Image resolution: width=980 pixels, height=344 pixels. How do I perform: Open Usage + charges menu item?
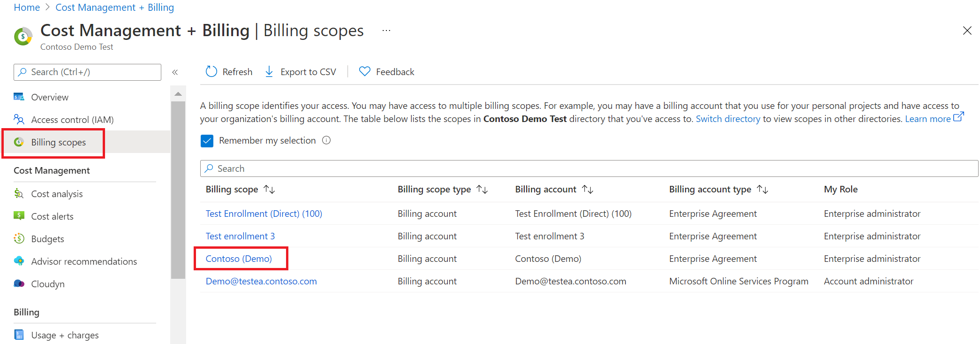click(65, 335)
